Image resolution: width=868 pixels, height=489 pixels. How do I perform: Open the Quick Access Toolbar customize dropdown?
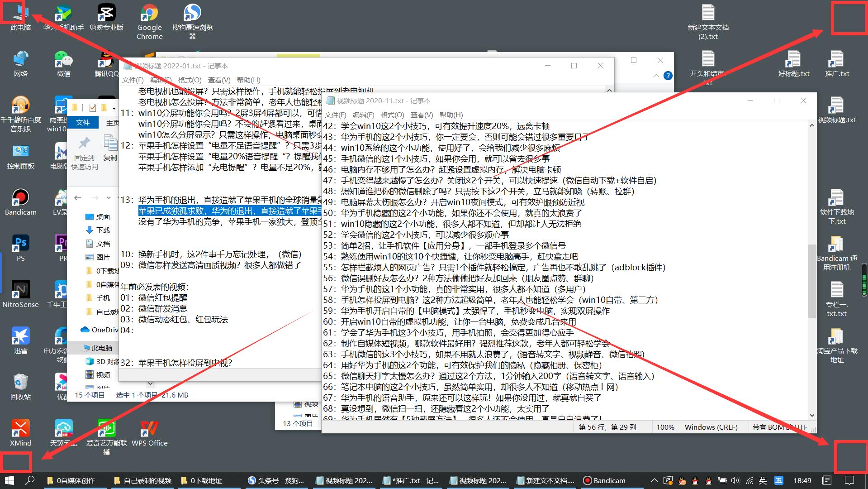114,107
